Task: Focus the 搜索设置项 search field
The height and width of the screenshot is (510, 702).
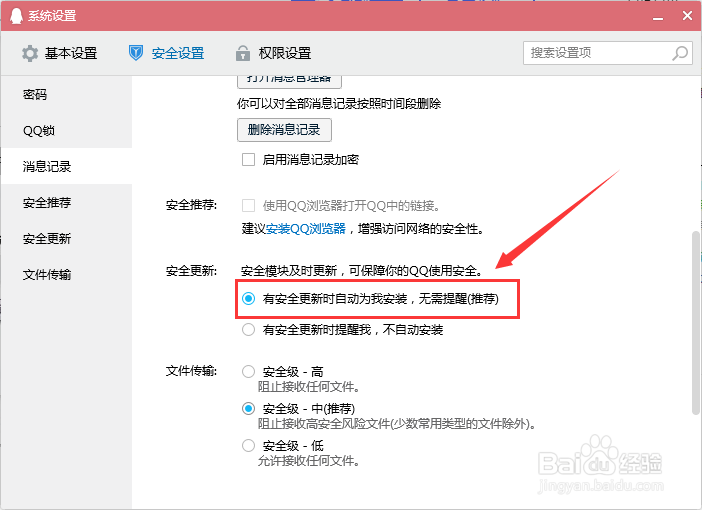Action: (608, 53)
